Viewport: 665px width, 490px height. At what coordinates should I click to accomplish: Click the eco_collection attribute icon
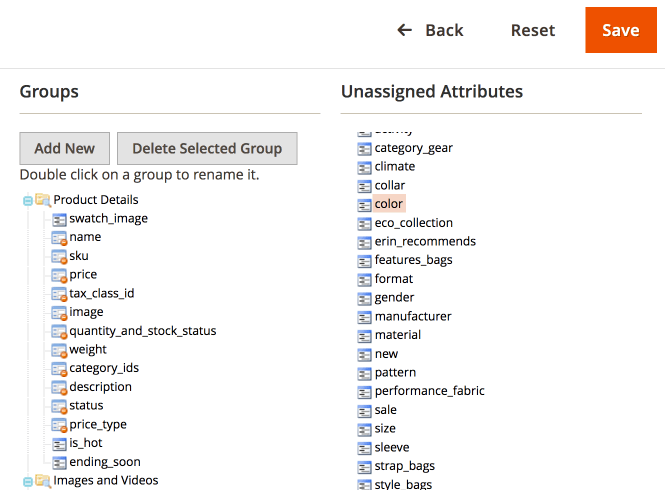pyautogui.click(x=364, y=224)
